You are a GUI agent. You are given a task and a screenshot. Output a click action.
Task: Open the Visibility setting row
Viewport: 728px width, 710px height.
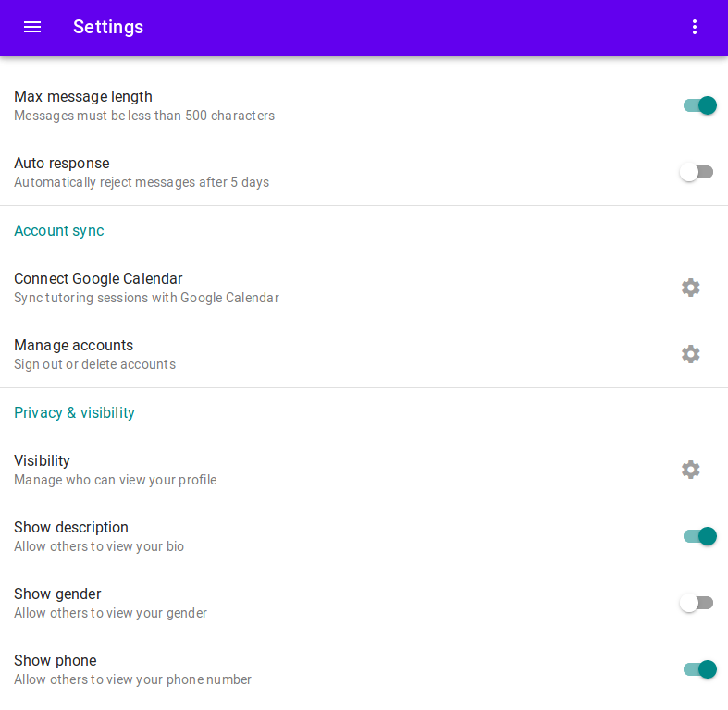[x=364, y=470]
